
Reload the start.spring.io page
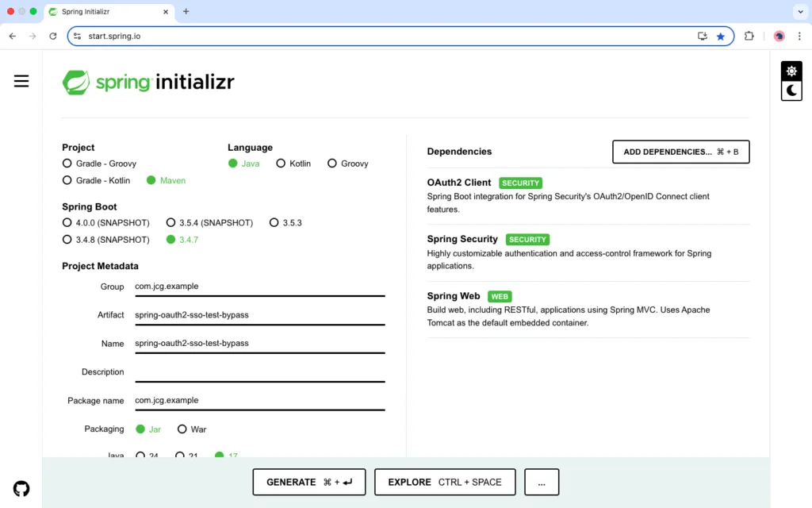point(53,37)
